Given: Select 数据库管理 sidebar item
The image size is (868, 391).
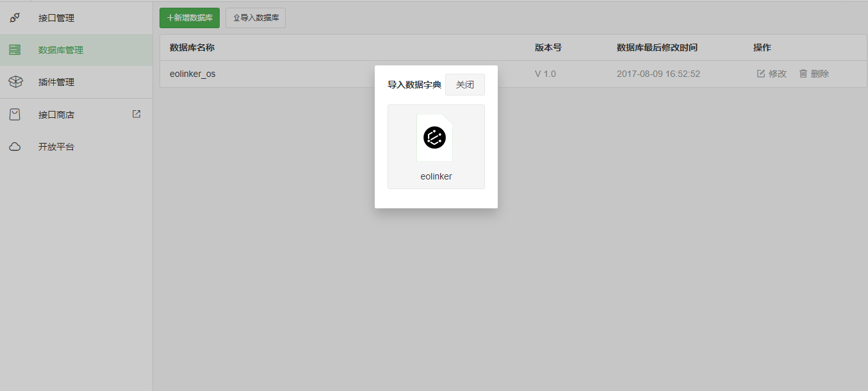Looking at the screenshot, I should pyautogui.click(x=76, y=50).
